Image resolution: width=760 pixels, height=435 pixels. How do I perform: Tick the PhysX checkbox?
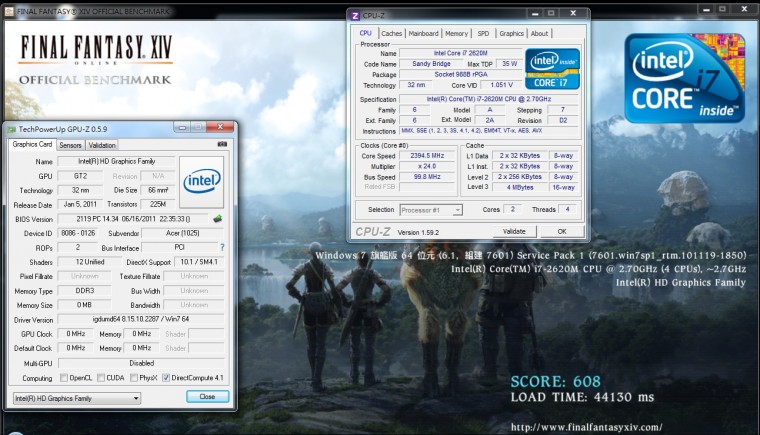pyautogui.click(x=132, y=378)
